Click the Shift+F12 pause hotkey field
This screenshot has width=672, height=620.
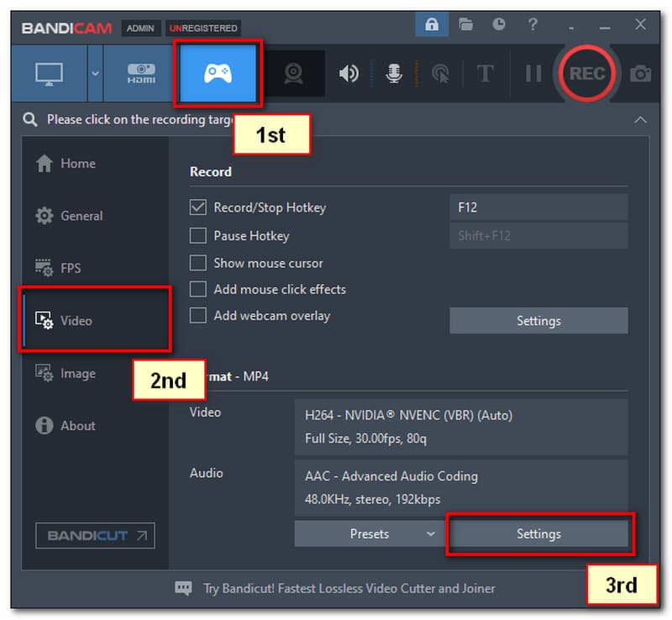pyautogui.click(x=538, y=235)
